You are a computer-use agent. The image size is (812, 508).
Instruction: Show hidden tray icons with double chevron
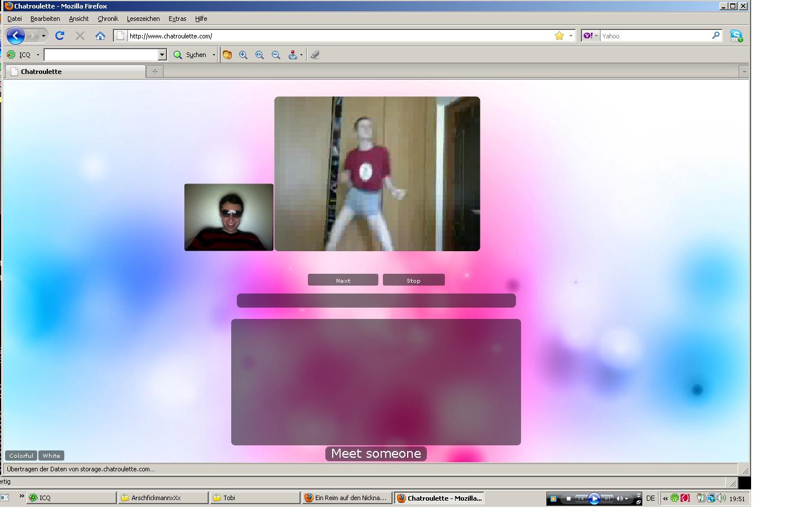[665, 498]
